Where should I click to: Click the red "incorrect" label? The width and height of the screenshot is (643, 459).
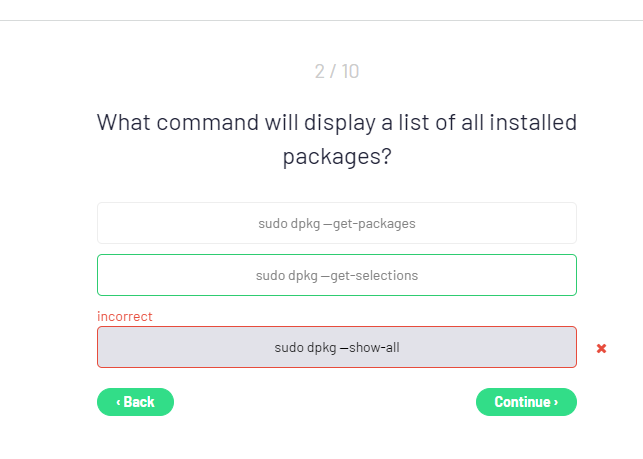(x=125, y=316)
